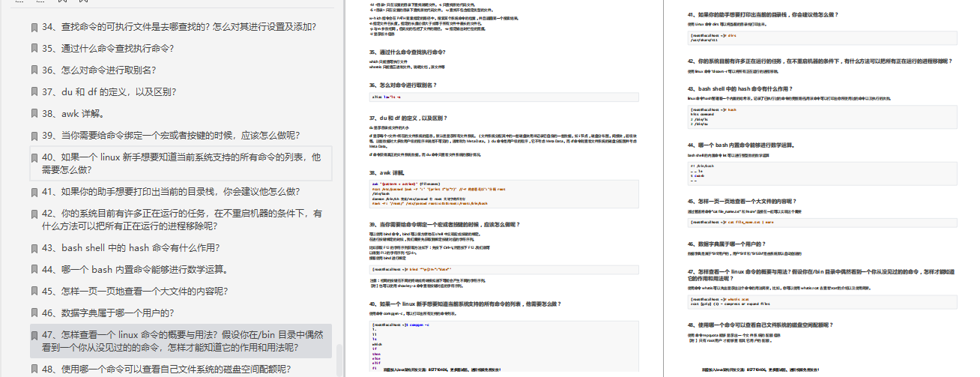Click the bookmark icon beside item 41
The height and width of the screenshot is (377, 980).
[34, 191]
